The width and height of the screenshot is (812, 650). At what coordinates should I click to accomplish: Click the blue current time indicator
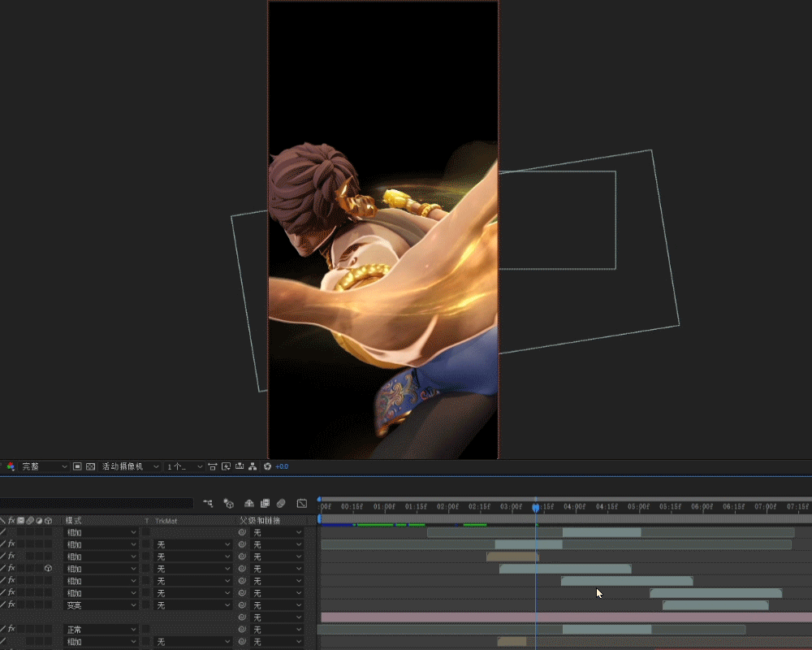coord(536,508)
